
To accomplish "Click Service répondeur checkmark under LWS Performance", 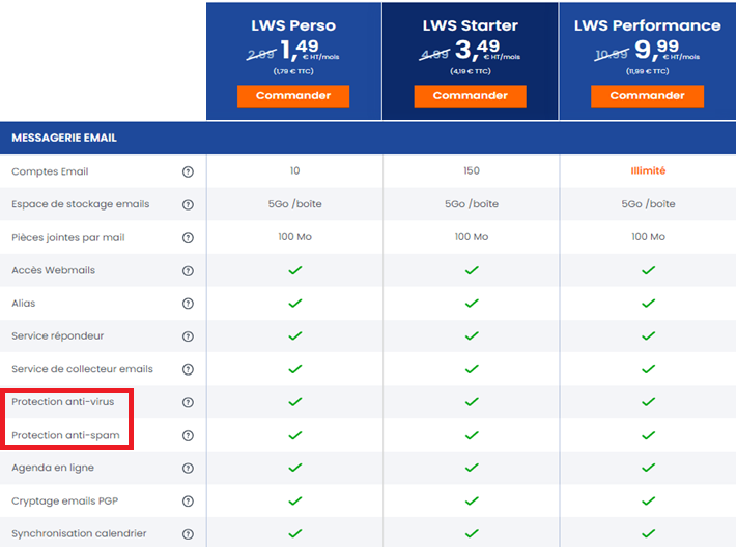I will pos(649,336).
